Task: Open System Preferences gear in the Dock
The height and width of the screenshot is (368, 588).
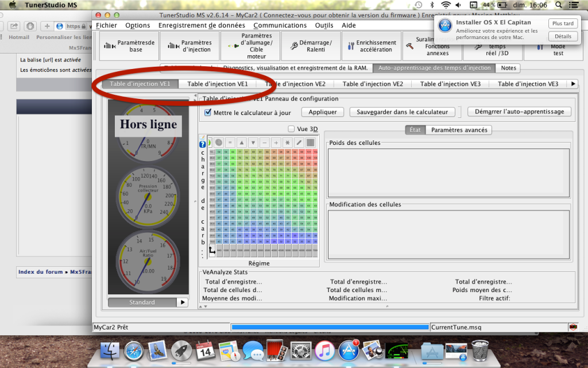Action: click(x=301, y=351)
